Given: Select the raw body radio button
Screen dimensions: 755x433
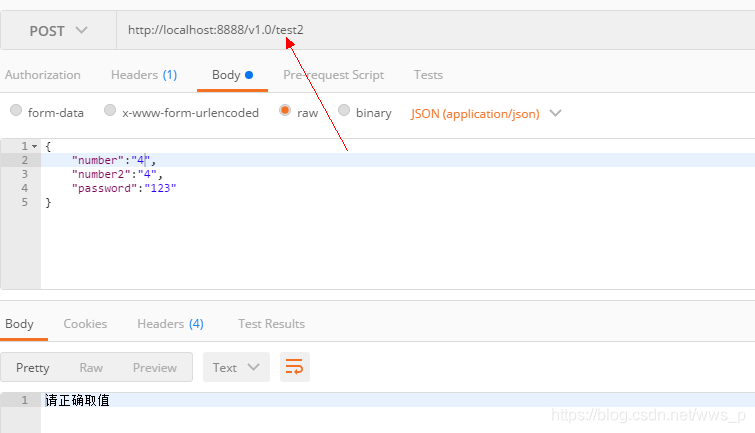Looking at the screenshot, I should click(x=285, y=110).
